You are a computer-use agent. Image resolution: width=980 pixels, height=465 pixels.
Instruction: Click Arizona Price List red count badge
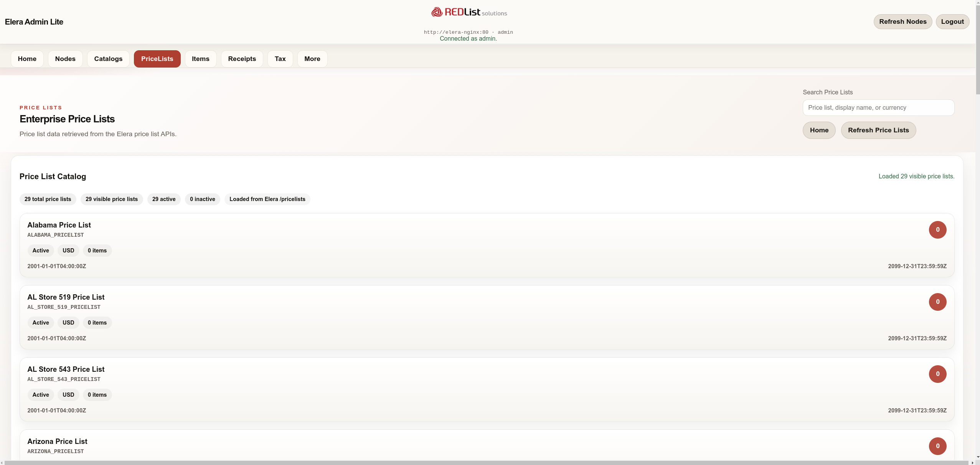pos(937,446)
